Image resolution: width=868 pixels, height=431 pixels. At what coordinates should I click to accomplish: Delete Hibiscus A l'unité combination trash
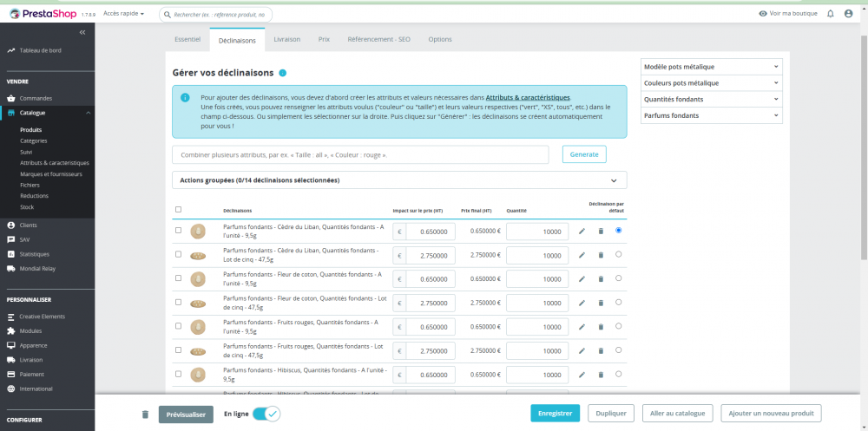click(601, 375)
